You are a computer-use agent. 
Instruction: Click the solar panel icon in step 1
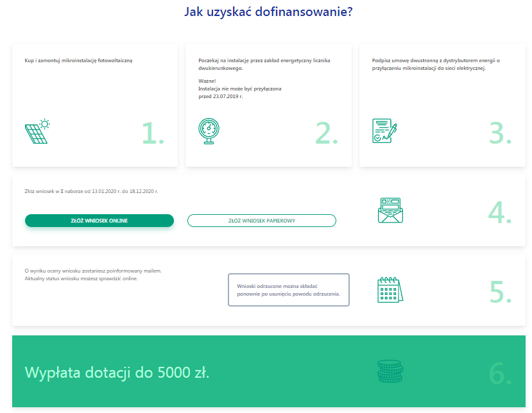pos(37,132)
